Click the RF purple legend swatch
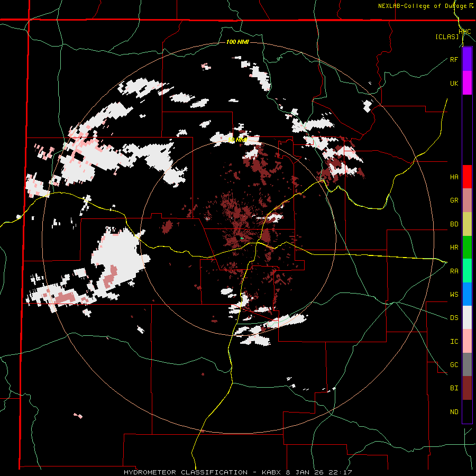 point(467,59)
